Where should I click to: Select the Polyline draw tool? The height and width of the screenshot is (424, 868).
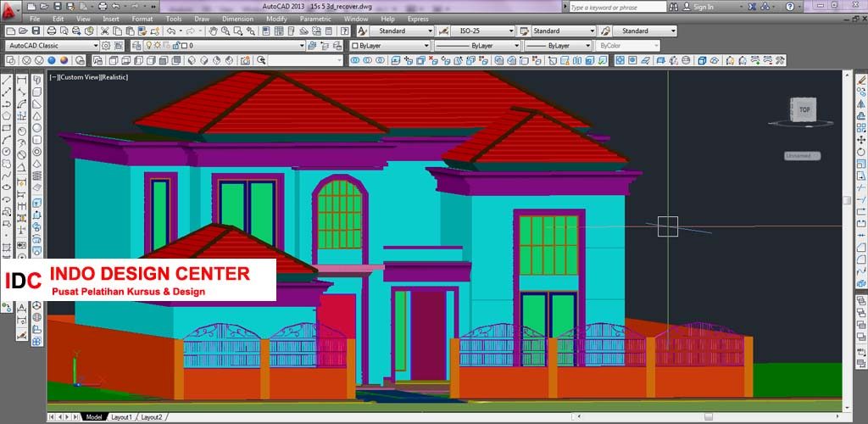pos(7,104)
